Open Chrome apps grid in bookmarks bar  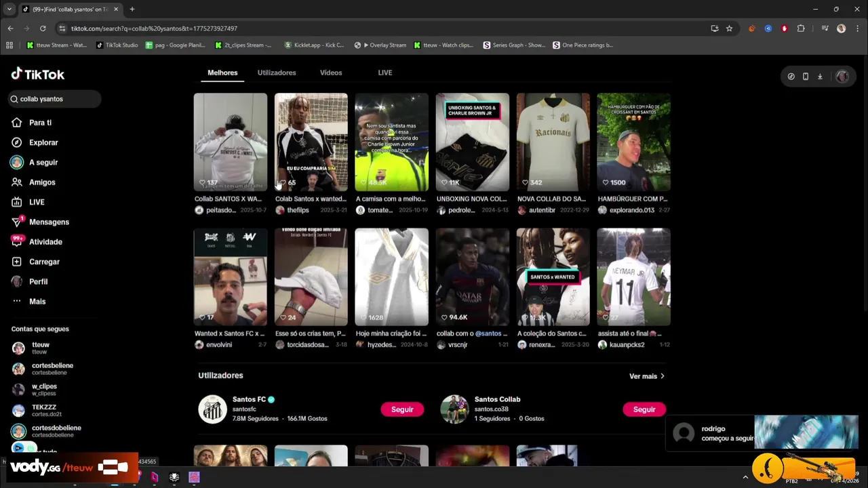[x=9, y=45]
